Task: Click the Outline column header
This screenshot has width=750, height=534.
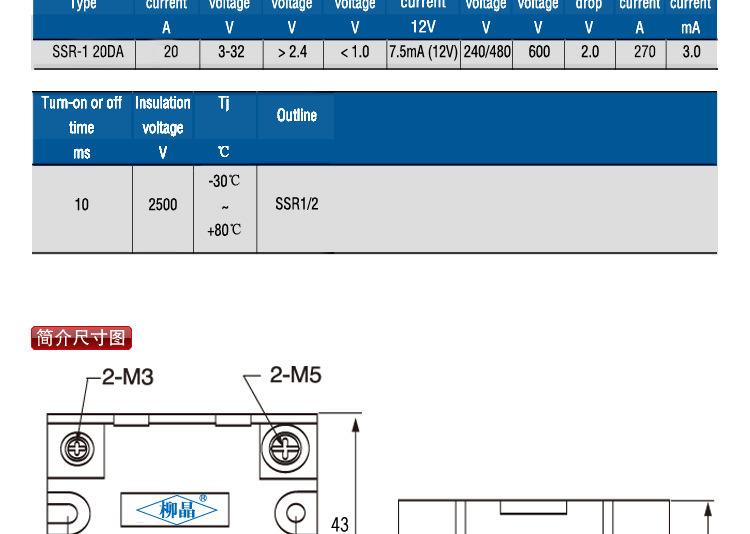Action: (x=296, y=115)
